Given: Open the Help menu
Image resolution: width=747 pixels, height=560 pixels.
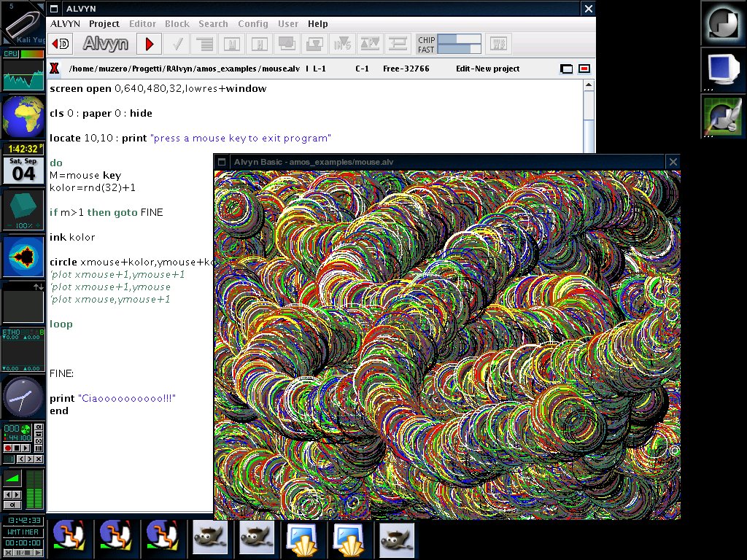Looking at the screenshot, I should (x=317, y=24).
